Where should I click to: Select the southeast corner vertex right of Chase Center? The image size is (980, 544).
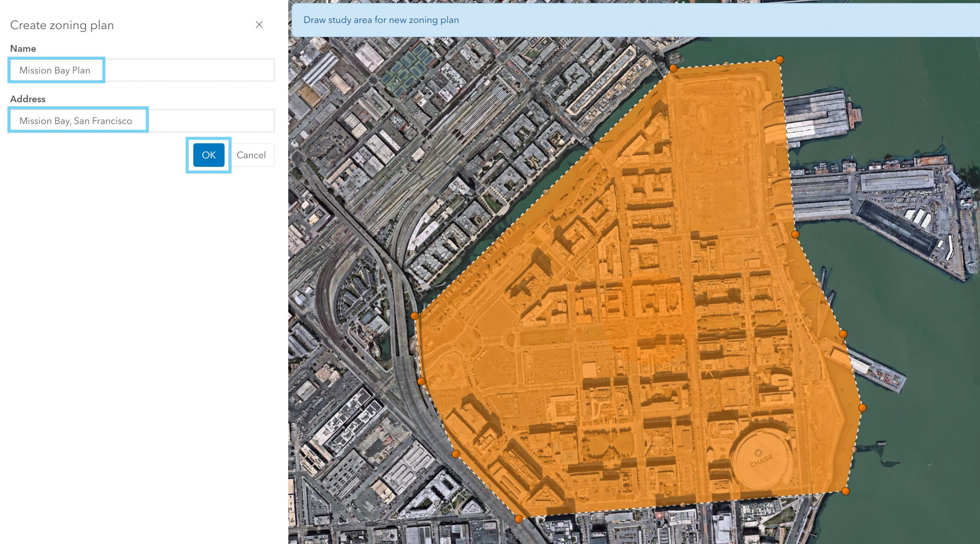[846, 491]
